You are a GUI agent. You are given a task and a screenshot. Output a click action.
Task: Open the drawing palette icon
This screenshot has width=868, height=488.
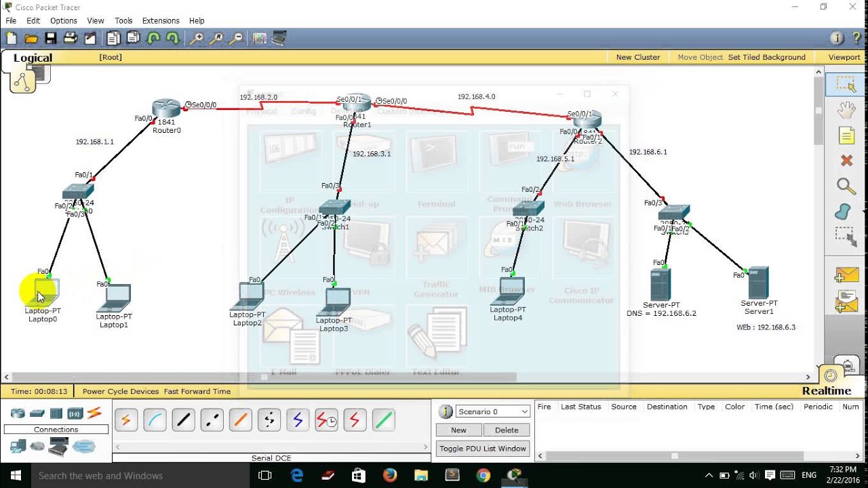click(x=260, y=39)
